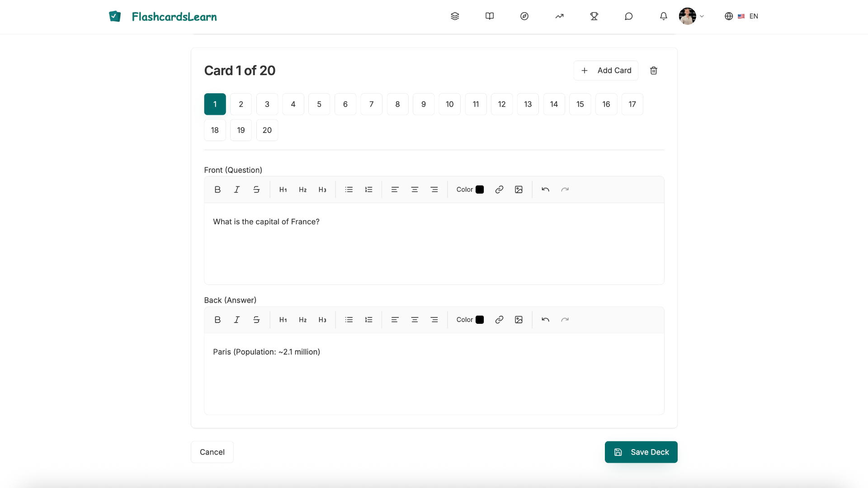868x488 pixels.
Task: Open notifications bell in top navigation
Action: (663, 16)
